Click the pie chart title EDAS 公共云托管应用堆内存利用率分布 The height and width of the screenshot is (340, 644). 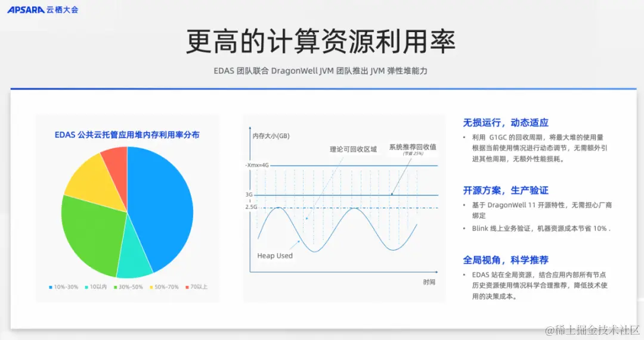tap(127, 135)
